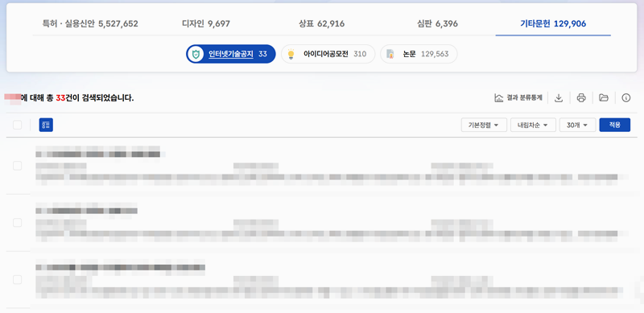
Task: Select the 논문 129,563 filter pill
Action: 419,54
